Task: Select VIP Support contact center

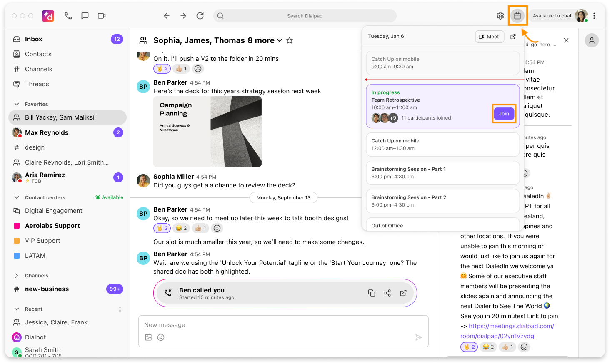Action: [x=67, y=241]
